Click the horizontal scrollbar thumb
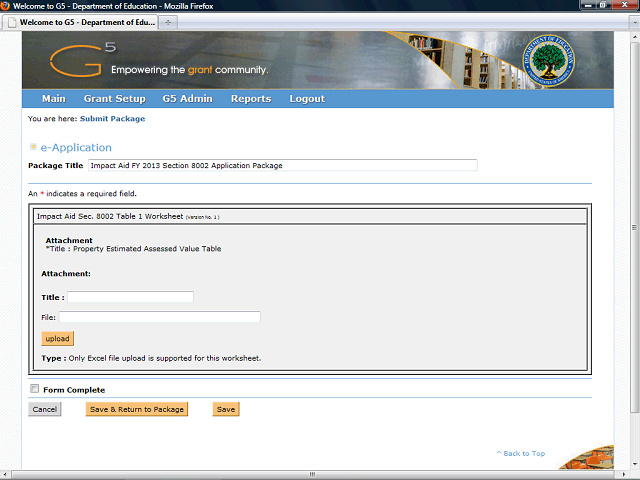This screenshot has width=640, height=480. 312,474
